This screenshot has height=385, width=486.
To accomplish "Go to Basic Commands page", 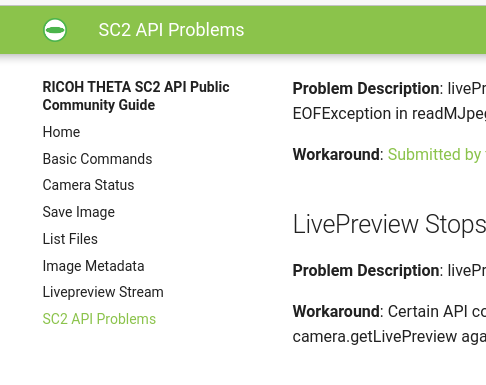I will pos(97,159).
